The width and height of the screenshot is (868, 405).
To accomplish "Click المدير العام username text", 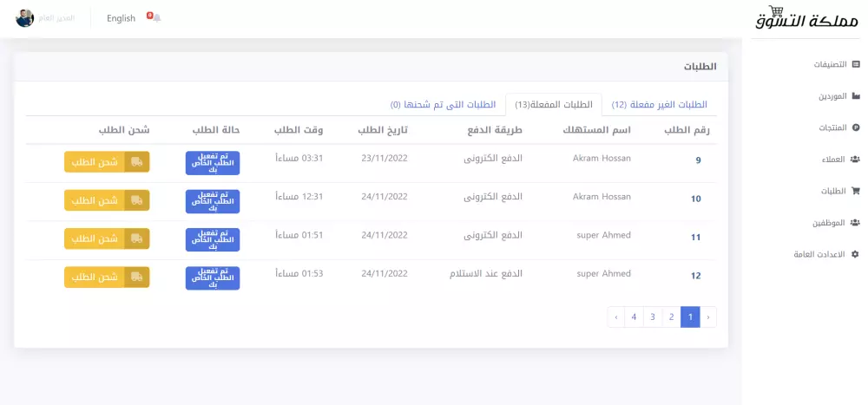I will click(57, 18).
